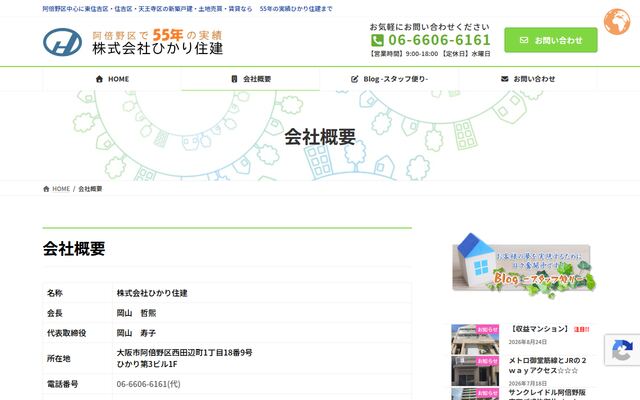Viewport: 640px width, 400px height.
Task: Follow the HOME breadcrumb link
Action: click(61, 189)
